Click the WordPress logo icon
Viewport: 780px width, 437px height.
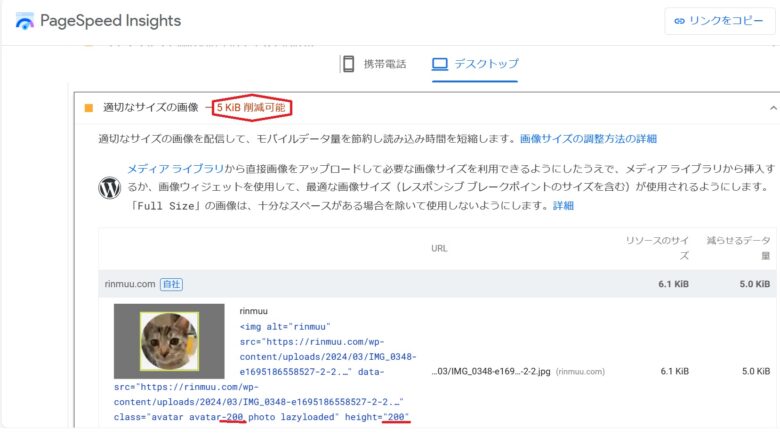click(x=109, y=187)
